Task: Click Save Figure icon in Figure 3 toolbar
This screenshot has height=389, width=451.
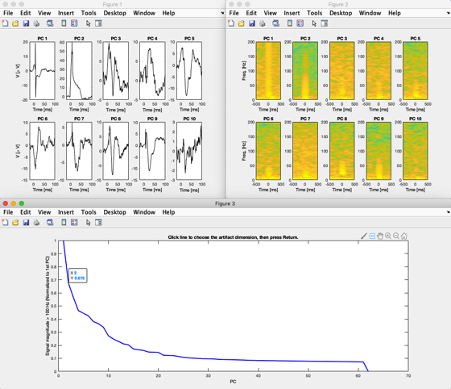Action: coord(26,222)
